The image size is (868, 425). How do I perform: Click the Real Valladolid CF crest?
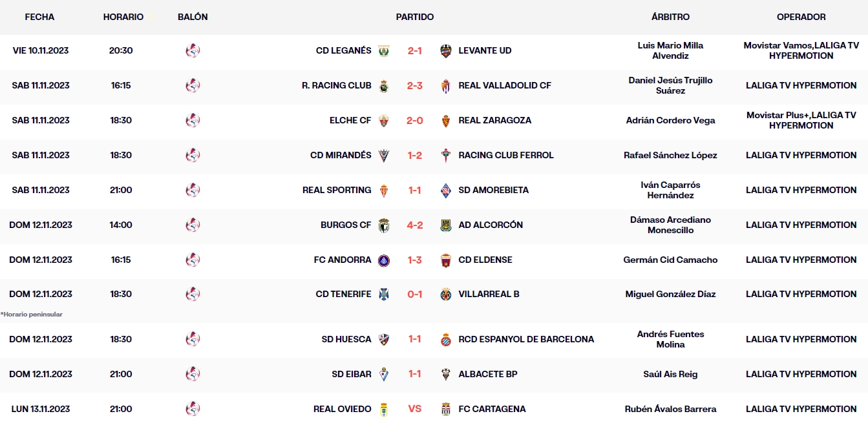pos(446,85)
